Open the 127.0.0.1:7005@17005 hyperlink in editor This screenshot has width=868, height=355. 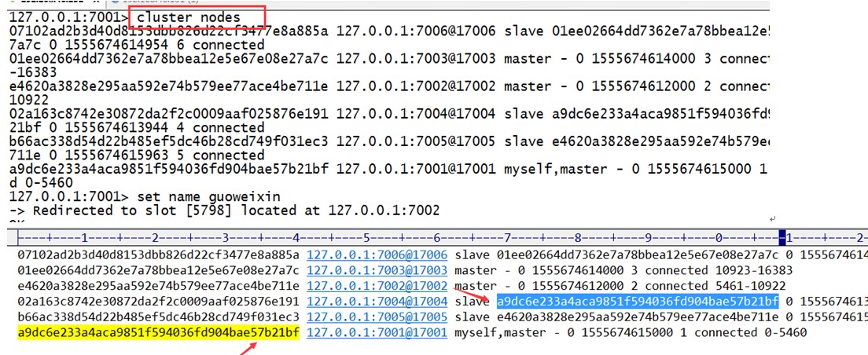(x=377, y=317)
